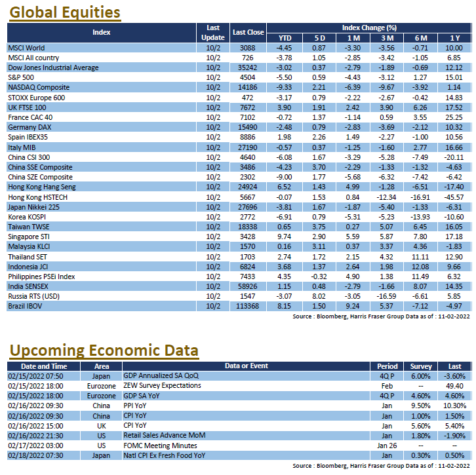Click the Brazil IBOV row label
This screenshot has width=476, height=475.
tap(25, 306)
